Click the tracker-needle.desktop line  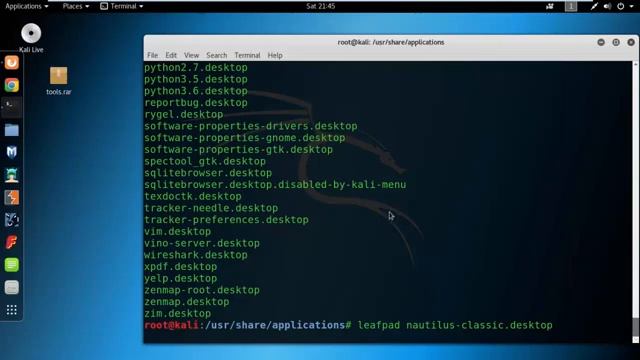(211, 208)
